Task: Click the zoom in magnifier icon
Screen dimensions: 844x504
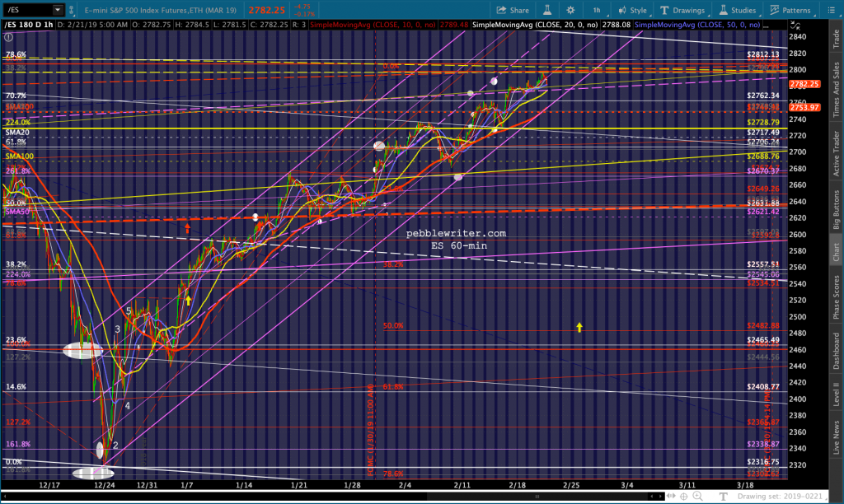Action: 697,496
